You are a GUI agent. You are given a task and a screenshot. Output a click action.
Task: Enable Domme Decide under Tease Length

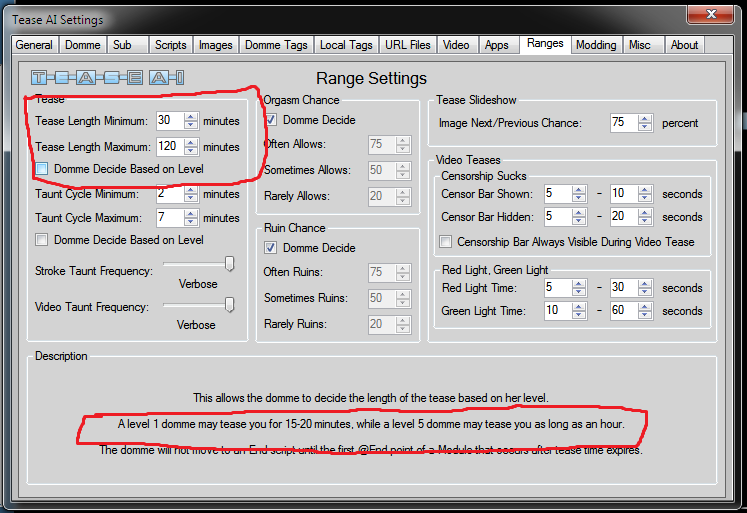(x=42, y=169)
